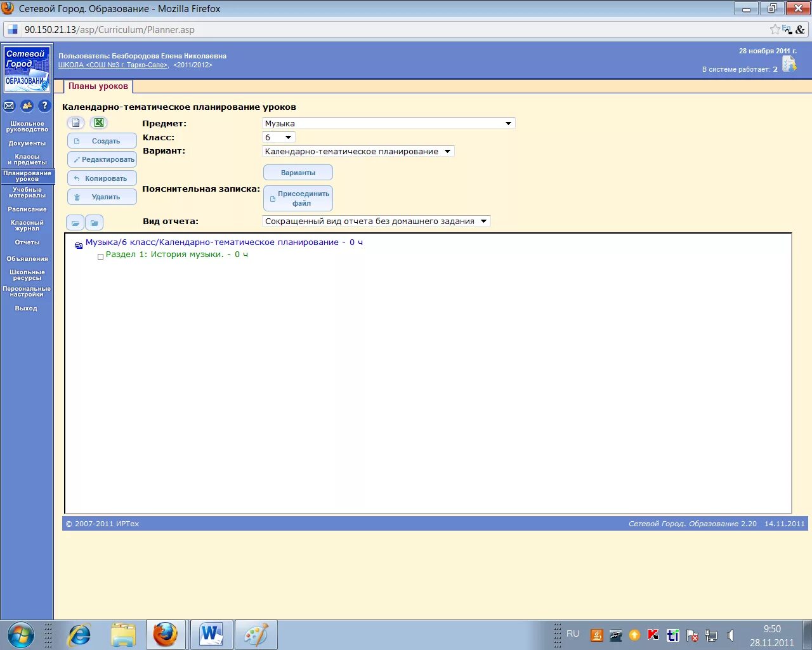Click the task list icon in header

(x=789, y=63)
